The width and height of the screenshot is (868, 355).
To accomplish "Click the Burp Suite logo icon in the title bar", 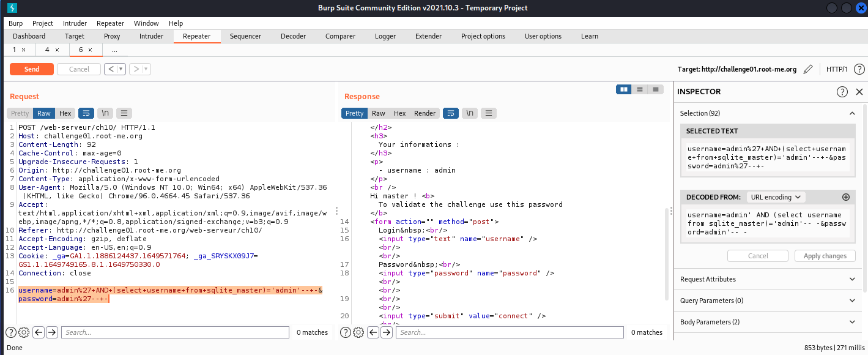I will tap(12, 8).
